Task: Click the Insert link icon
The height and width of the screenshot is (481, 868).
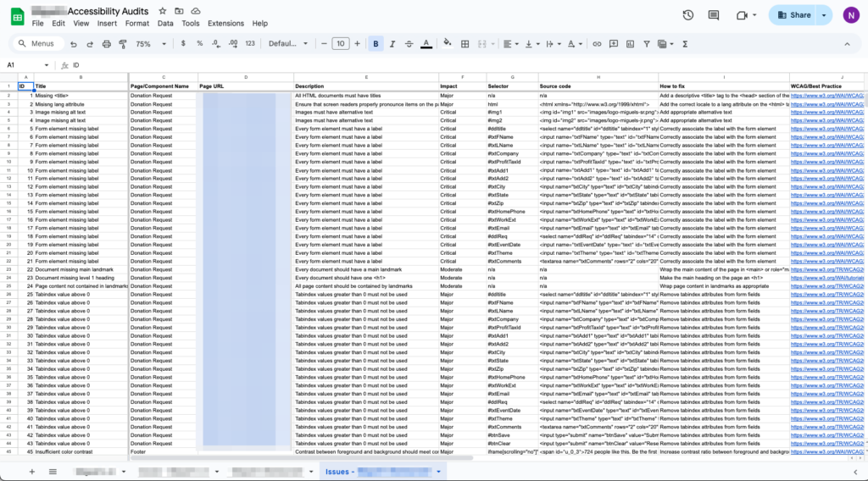Action: pyautogui.click(x=597, y=43)
